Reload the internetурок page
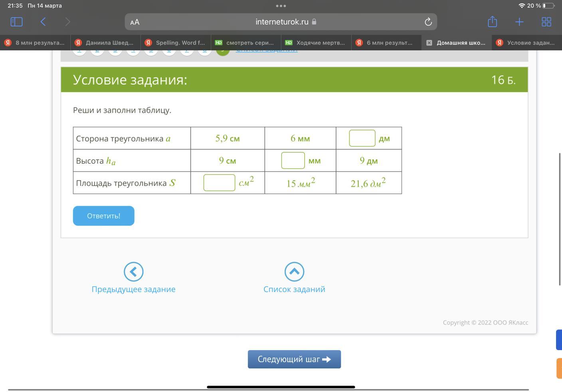 (428, 22)
